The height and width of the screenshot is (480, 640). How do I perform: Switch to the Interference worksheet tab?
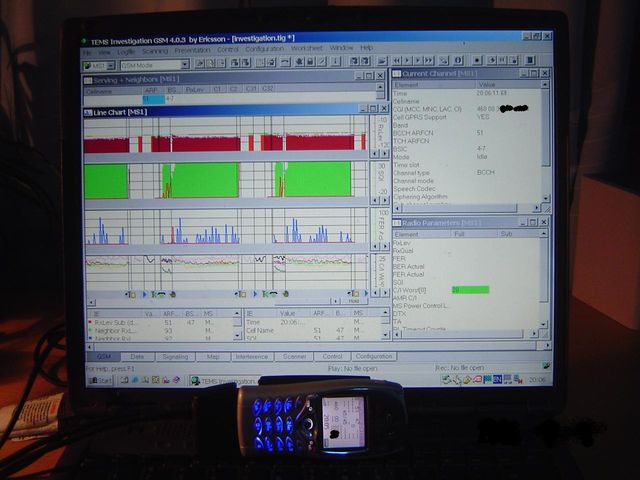[x=252, y=357]
